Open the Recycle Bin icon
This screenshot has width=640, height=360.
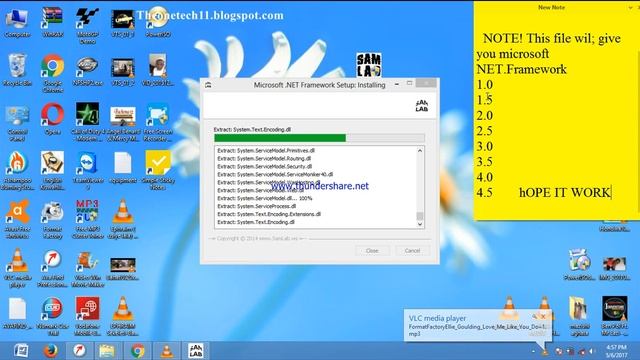click(17, 70)
